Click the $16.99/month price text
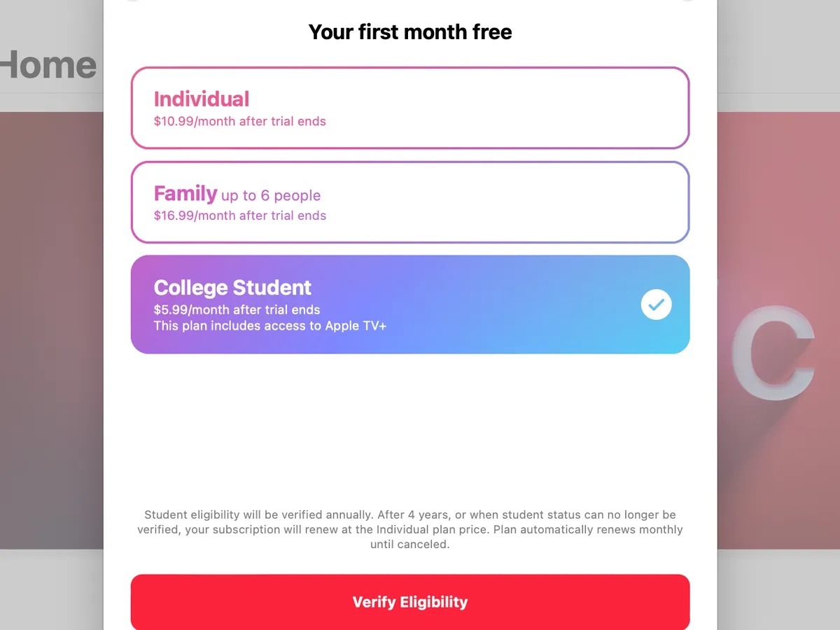The height and width of the screenshot is (630, 840). [240, 216]
